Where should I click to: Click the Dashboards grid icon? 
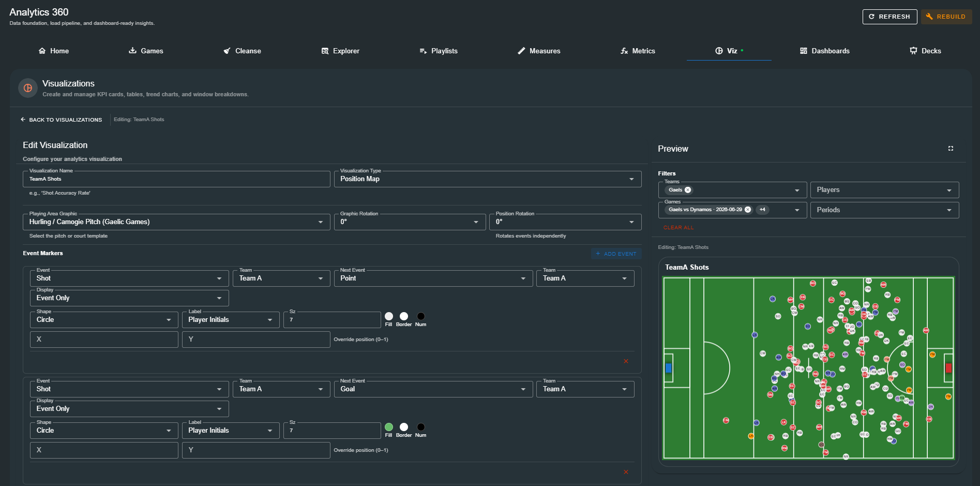click(x=804, y=51)
